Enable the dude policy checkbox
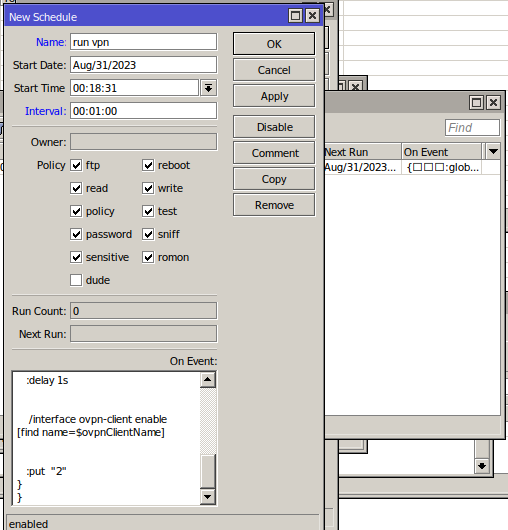The image size is (508, 530). point(76,280)
